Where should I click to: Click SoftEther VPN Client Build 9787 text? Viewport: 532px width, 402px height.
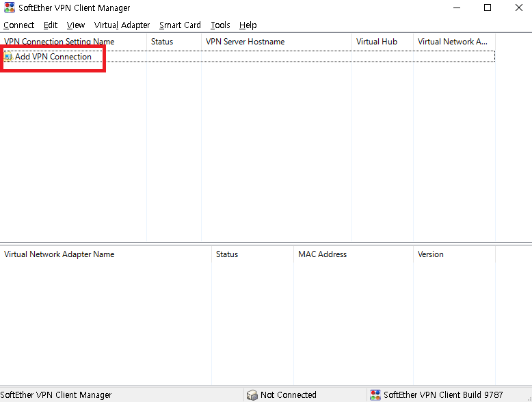[443, 395]
